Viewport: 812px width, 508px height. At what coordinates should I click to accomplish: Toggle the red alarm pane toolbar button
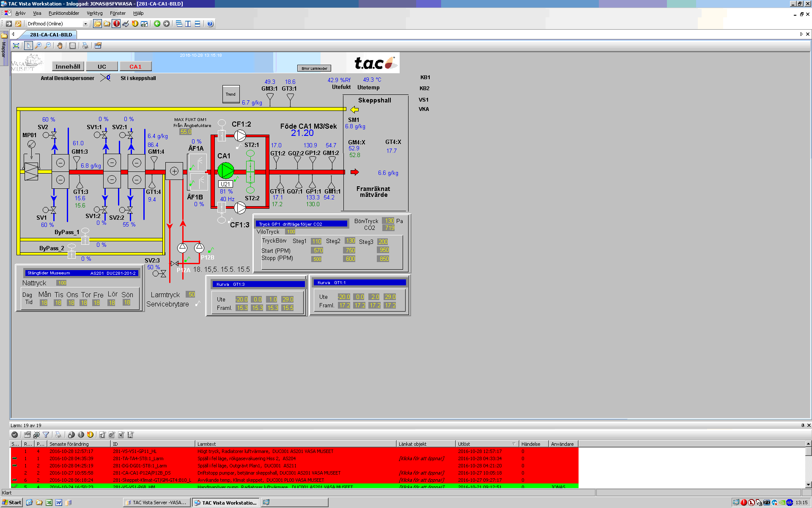click(x=116, y=24)
